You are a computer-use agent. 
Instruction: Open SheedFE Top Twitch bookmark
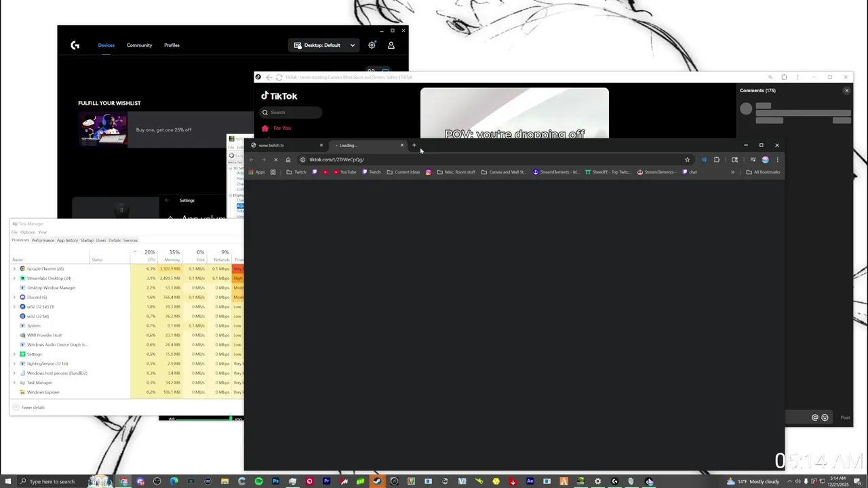coord(608,172)
